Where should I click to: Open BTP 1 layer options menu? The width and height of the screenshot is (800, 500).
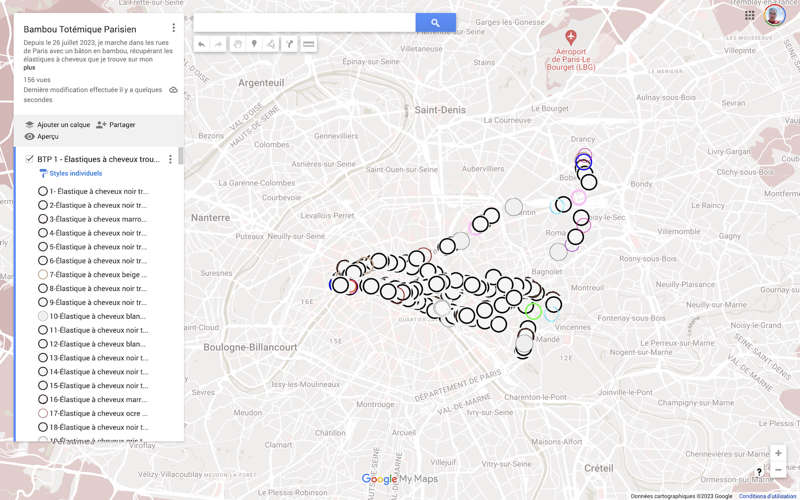[170, 159]
